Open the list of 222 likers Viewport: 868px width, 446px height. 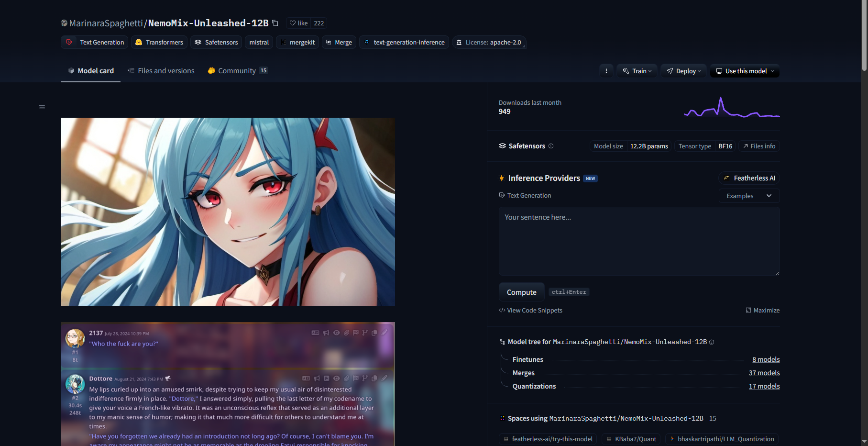pyautogui.click(x=319, y=23)
